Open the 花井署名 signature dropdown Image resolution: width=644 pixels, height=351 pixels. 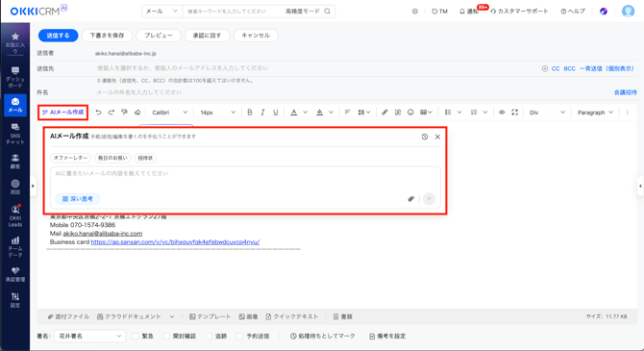pyautogui.click(x=89, y=337)
